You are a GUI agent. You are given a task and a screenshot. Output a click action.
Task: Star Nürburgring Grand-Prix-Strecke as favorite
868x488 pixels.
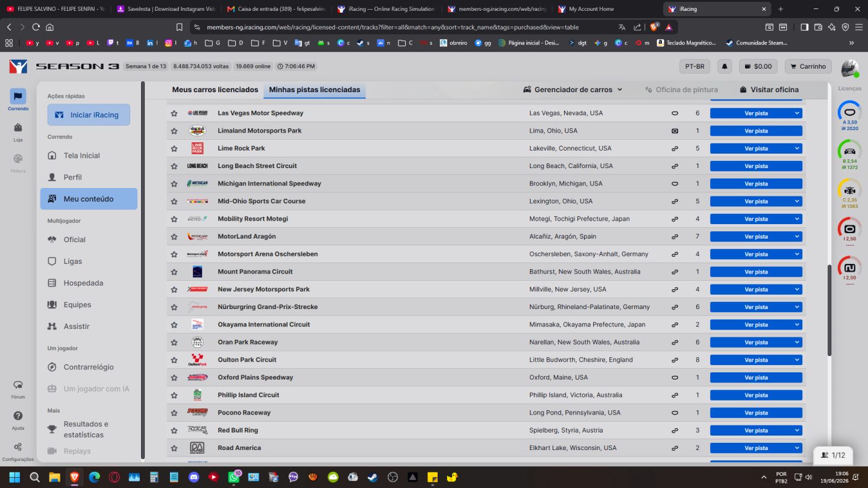(x=174, y=307)
